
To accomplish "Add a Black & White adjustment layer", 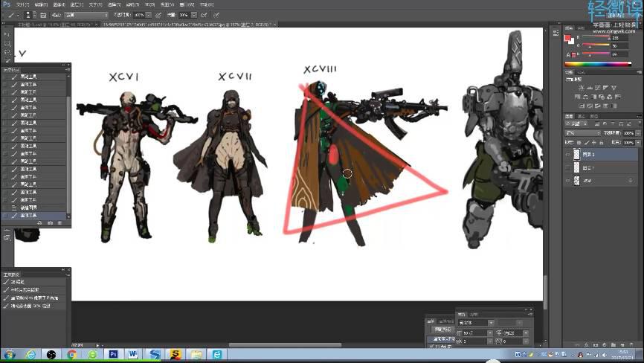I will click(593, 97).
